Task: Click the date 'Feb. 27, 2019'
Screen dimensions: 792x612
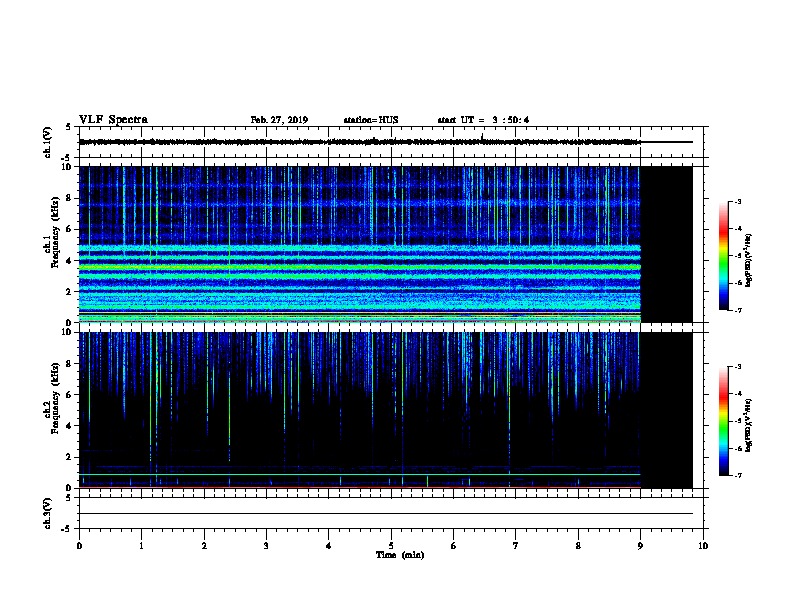Action: (x=279, y=120)
